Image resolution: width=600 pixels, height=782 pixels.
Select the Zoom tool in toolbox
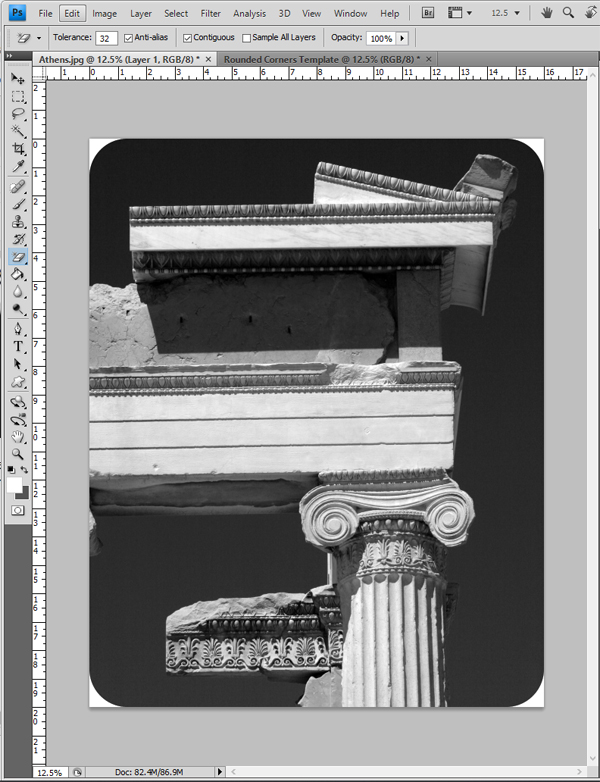coord(18,454)
